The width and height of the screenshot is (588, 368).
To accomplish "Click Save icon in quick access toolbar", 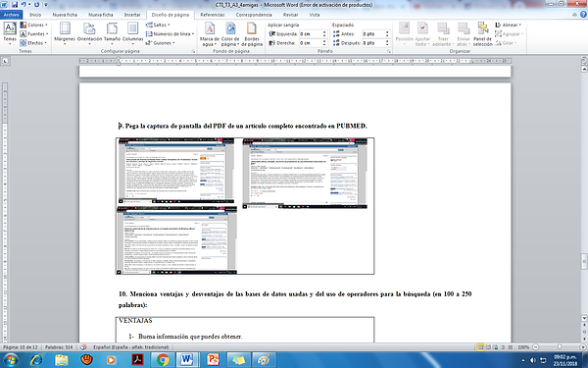I will coord(15,5).
